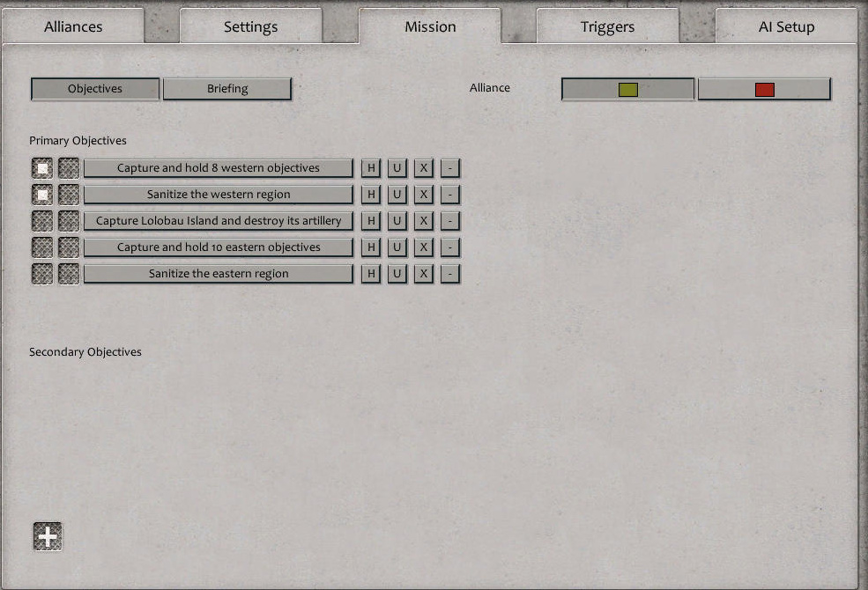The height and width of the screenshot is (590, 868).
Task: Open the AI Setup tab
Action: click(786, 26)
